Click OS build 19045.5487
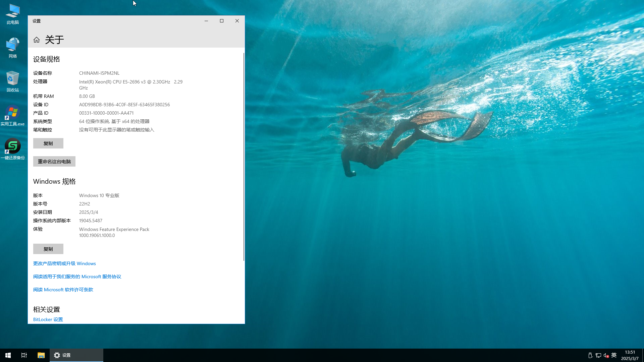 (x=91, y=221)
